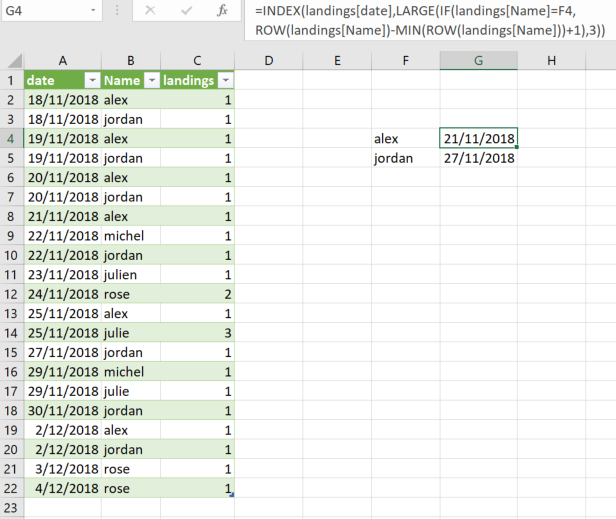Select row 23 header

click(x=11, y=508)
